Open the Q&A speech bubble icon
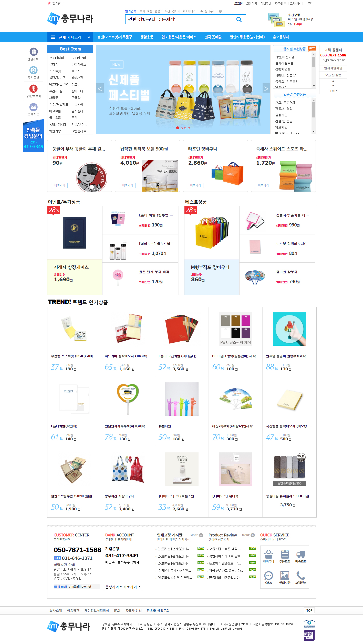 pos(268,576)
